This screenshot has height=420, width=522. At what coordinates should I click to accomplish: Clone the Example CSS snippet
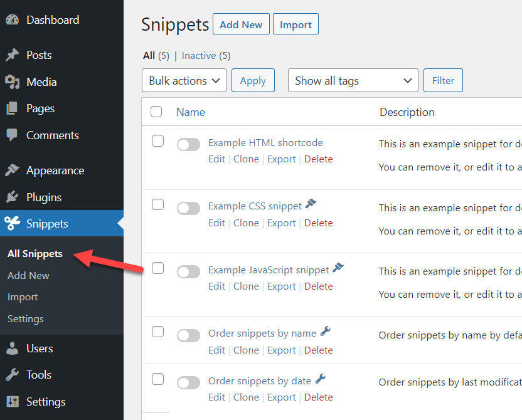246,223
